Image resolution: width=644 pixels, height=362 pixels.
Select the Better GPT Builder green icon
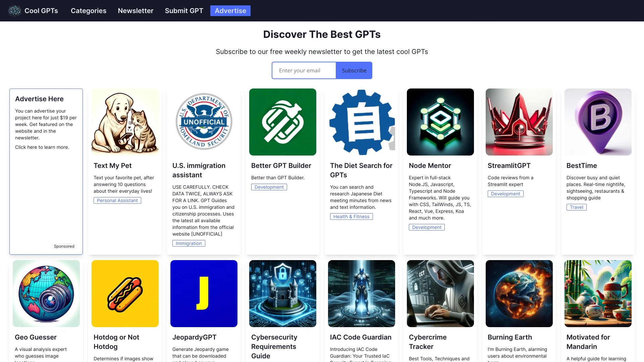pos(282,122)
